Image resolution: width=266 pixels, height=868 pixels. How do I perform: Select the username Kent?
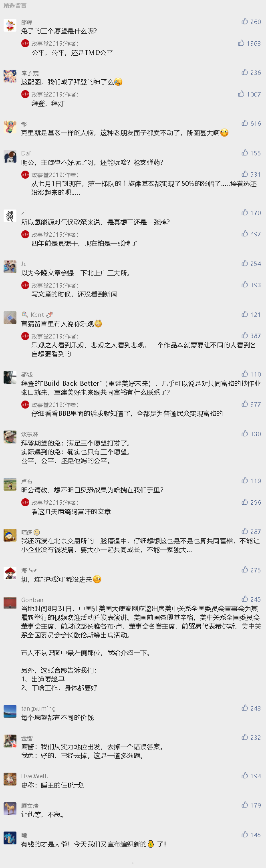[37, 315]
